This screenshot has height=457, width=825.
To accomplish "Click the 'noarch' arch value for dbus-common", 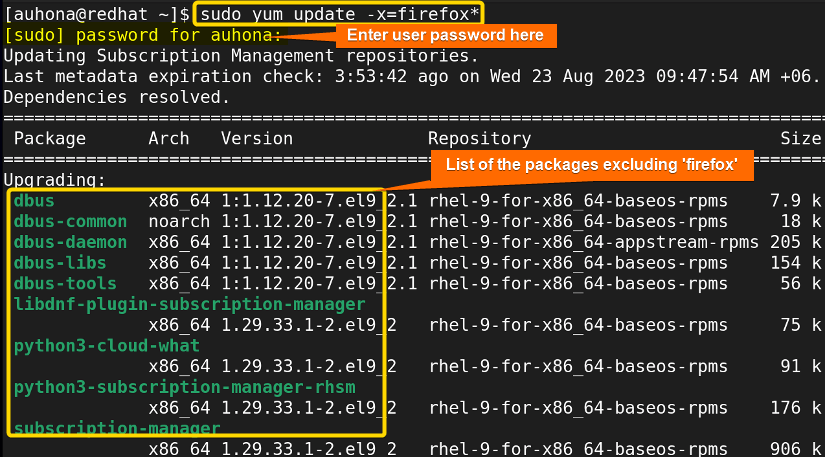I will [x=179, y=221].
